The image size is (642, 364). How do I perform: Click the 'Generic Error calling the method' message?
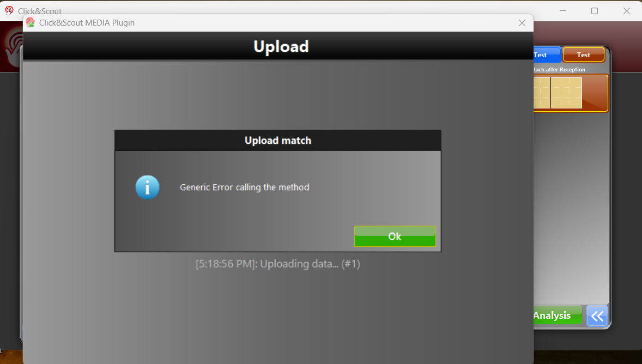245,187
